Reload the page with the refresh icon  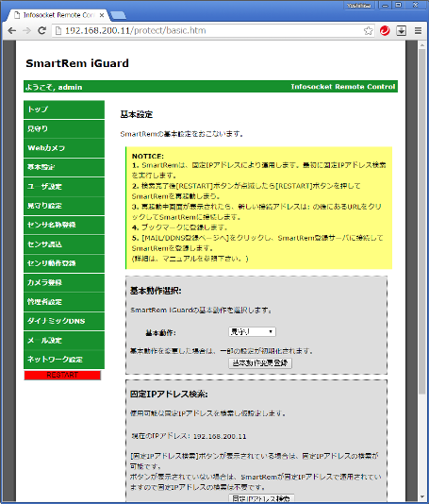click(41, 30)
